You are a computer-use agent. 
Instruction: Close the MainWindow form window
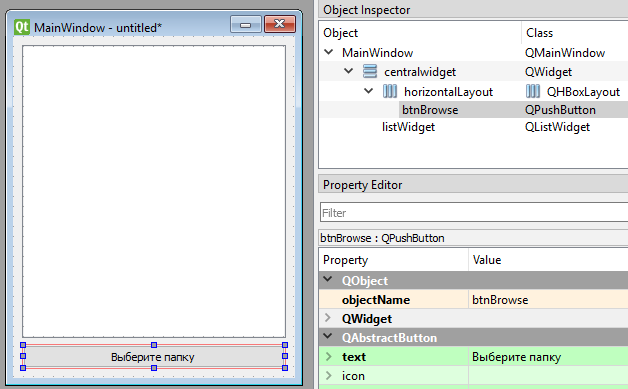pyautogui.click(x=280, y=24)
